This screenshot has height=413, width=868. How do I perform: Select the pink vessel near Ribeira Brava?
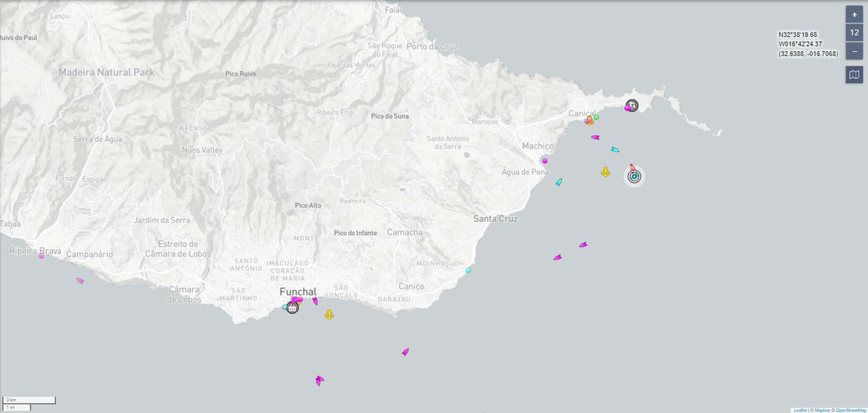[x=80, y=281]
